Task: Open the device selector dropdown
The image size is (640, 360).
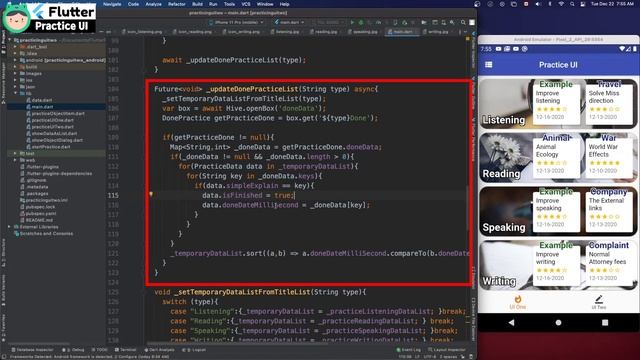Action: pos(236,22)
